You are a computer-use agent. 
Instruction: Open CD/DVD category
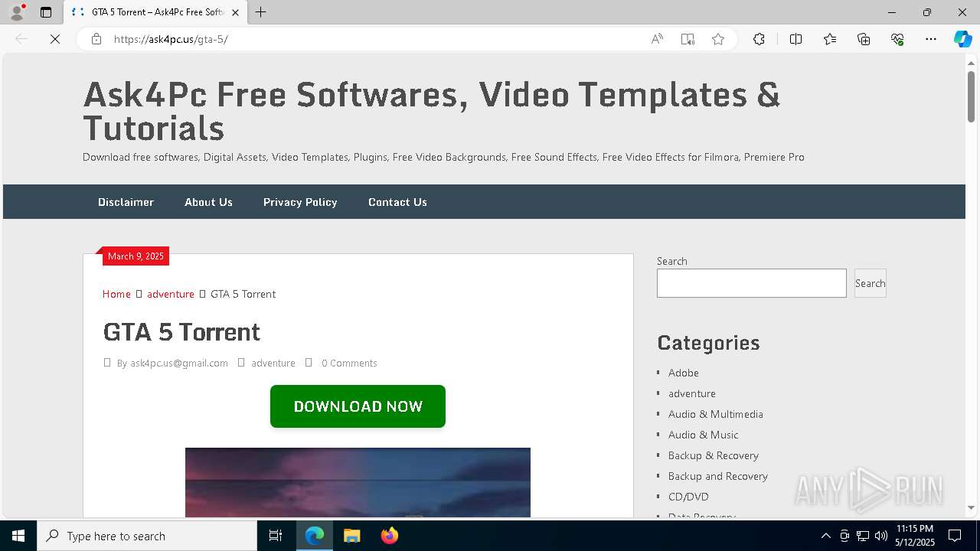[x=688, y=497]
